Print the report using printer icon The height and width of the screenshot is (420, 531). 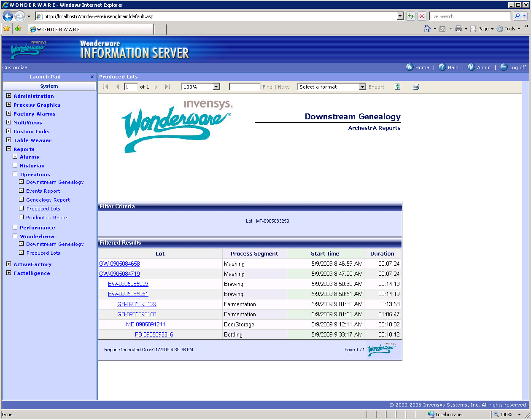[416, 87]
